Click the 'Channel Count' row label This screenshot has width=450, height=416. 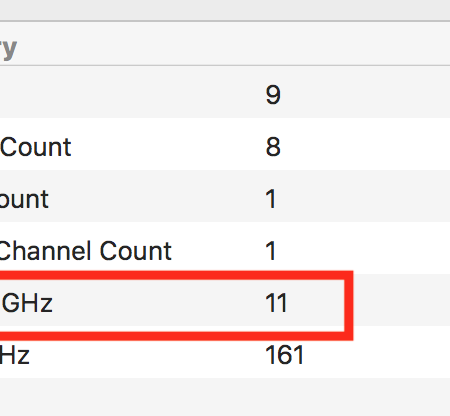pyautogui.click(x=85, y=251)
